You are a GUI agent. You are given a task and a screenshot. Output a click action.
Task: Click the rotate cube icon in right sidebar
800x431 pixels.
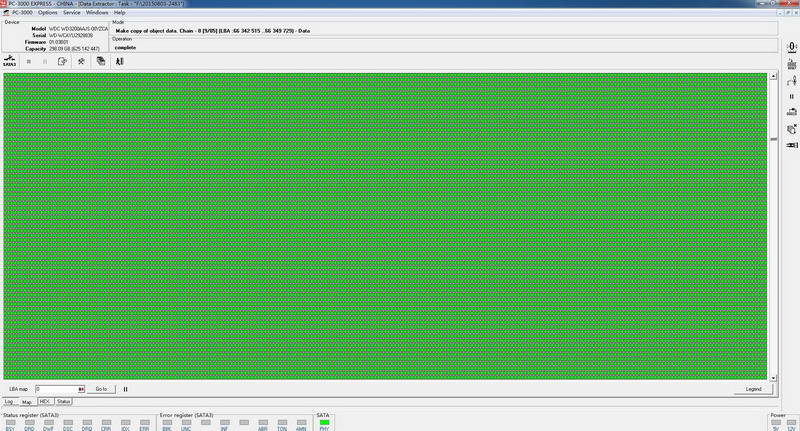(x=792, y=129)
